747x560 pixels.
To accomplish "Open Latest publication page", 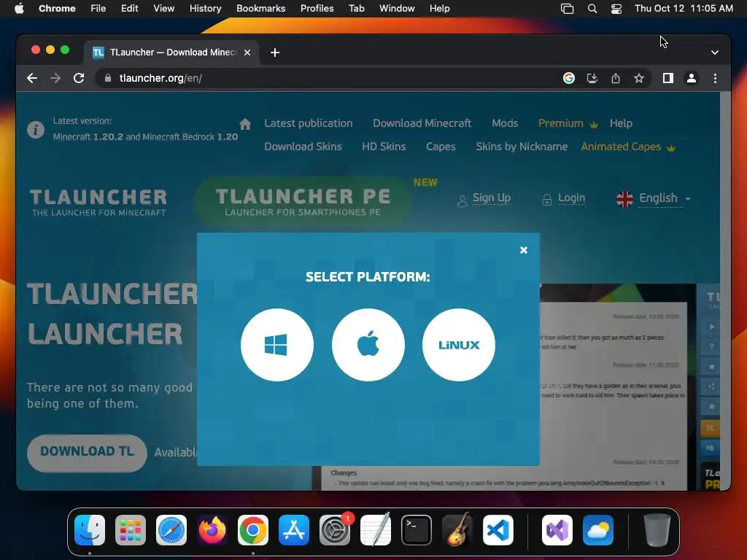I will coord(309,123).
